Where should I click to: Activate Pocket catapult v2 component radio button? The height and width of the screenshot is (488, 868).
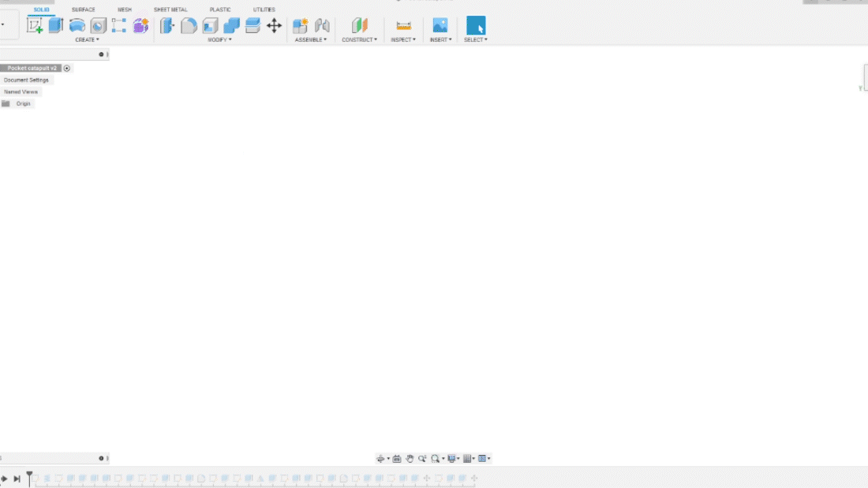click(67, 68)
